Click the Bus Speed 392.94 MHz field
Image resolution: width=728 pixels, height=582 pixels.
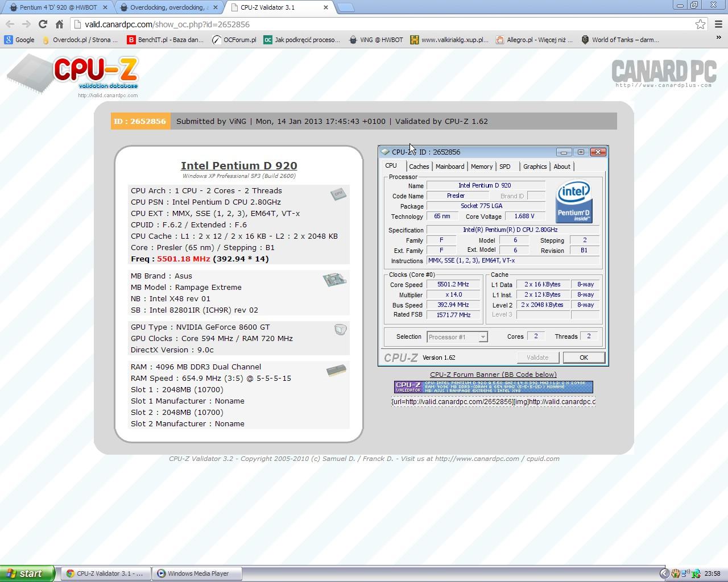(x=453, y=305)
